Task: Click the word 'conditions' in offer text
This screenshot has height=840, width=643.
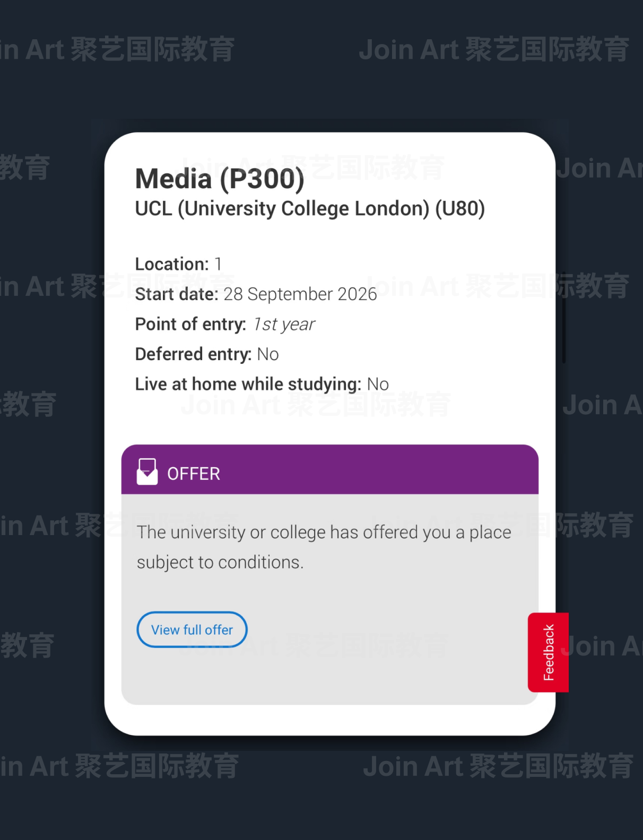Action: click(258, 562)
